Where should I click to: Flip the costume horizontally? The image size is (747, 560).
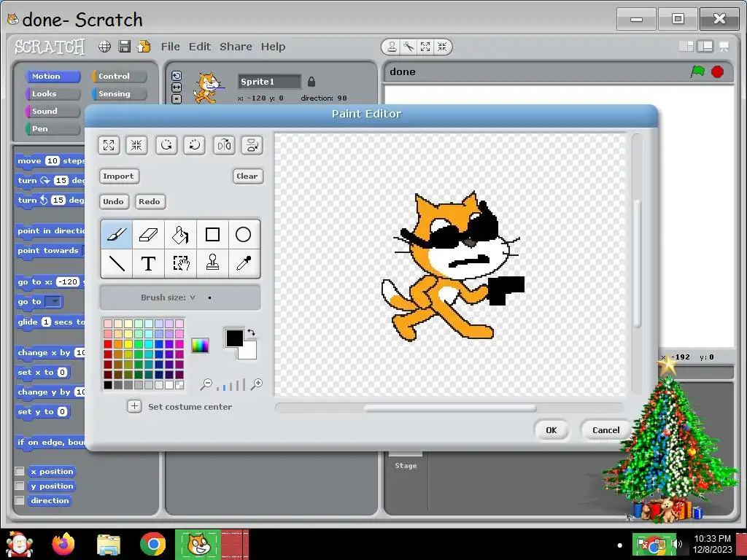click(x=224, y=145)
